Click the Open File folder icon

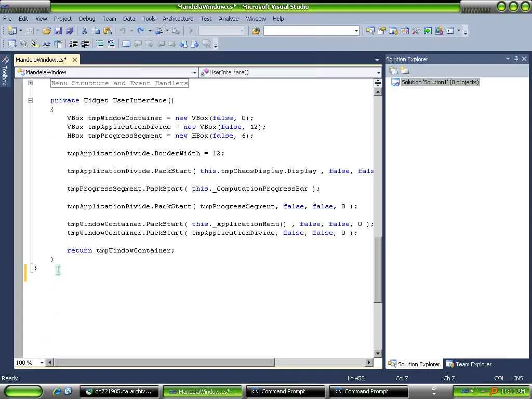tap(46, 31)
